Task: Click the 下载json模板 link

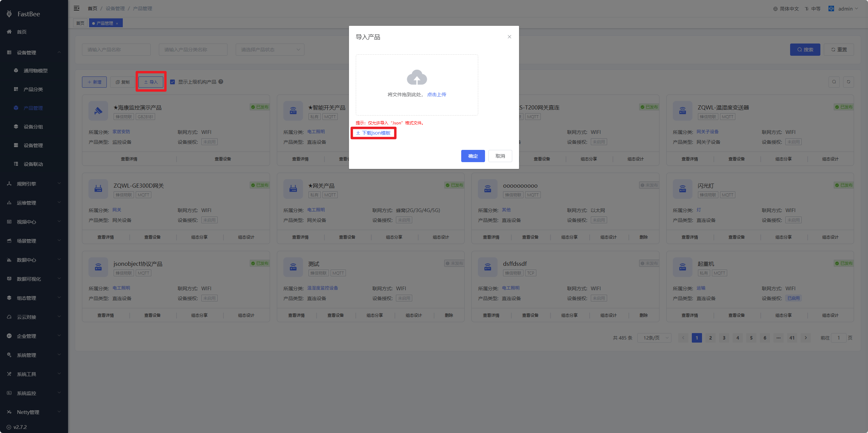Action: pyautogui.click(x=373, y=133)
